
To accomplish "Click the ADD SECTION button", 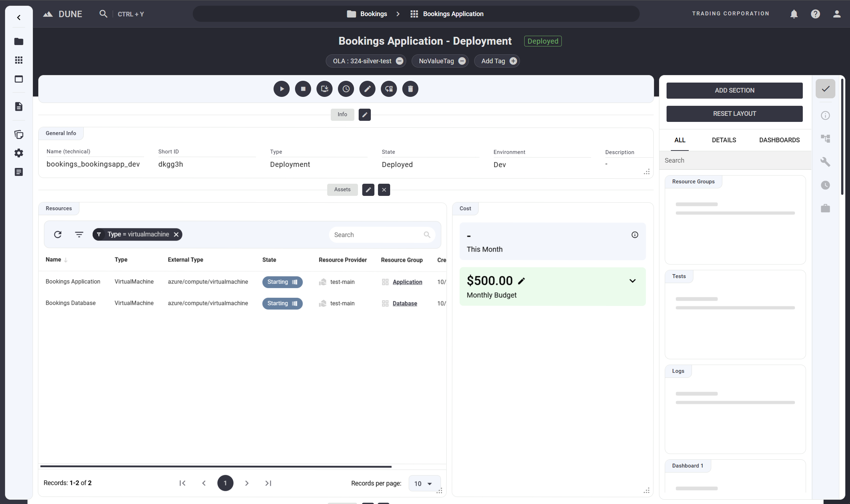I will click(x=734, y=90).
